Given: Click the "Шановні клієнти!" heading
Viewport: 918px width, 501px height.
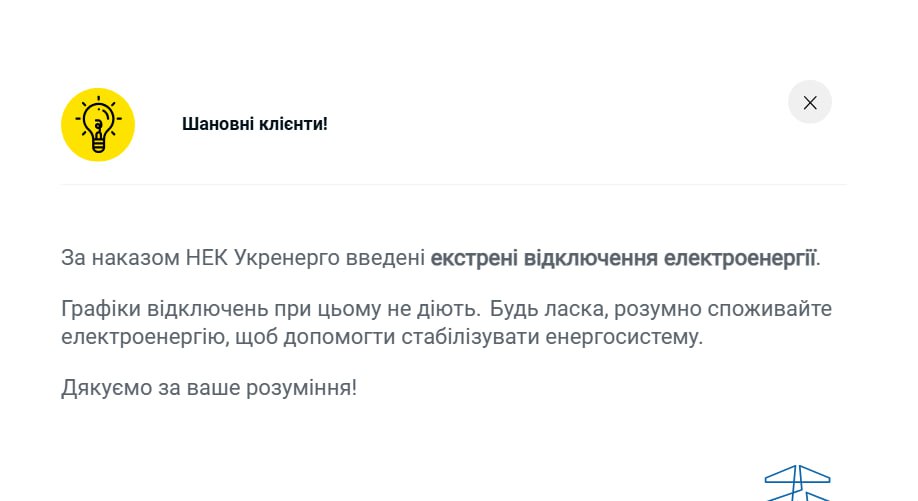Looking at the screenshot, I should pos(254,124).
